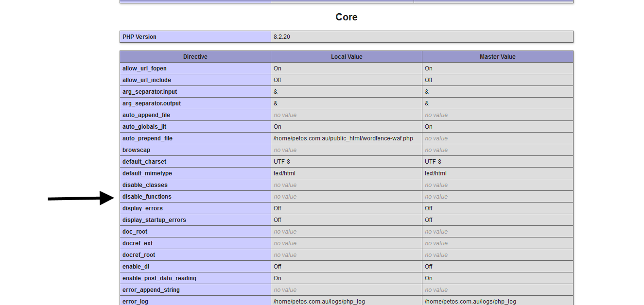The width and height of the screenshot is (644, 305).
Task: Click enable_post_data_reading master value On
Action: point(429,278)
